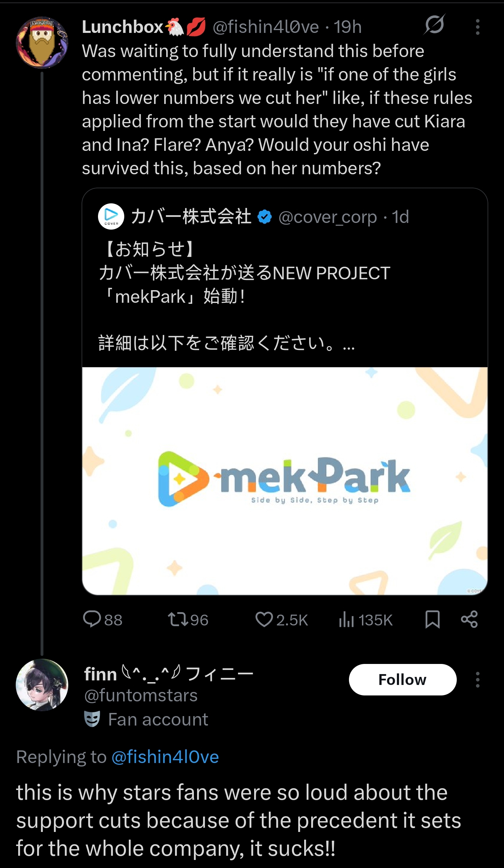Screen dimensions: 504x868
Task: Open three-dot menu beside the Follow button
Action: [x=477, y=679]
